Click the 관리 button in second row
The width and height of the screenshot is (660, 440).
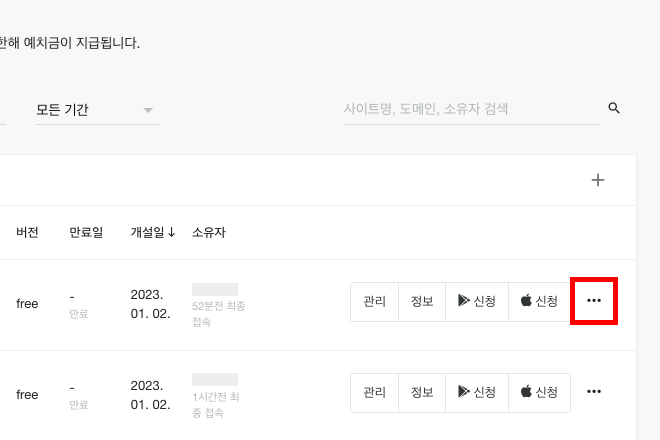(374, 393)
